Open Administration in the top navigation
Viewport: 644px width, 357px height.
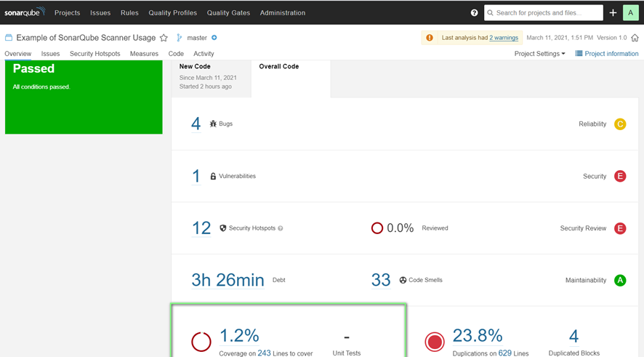[283, 13]
